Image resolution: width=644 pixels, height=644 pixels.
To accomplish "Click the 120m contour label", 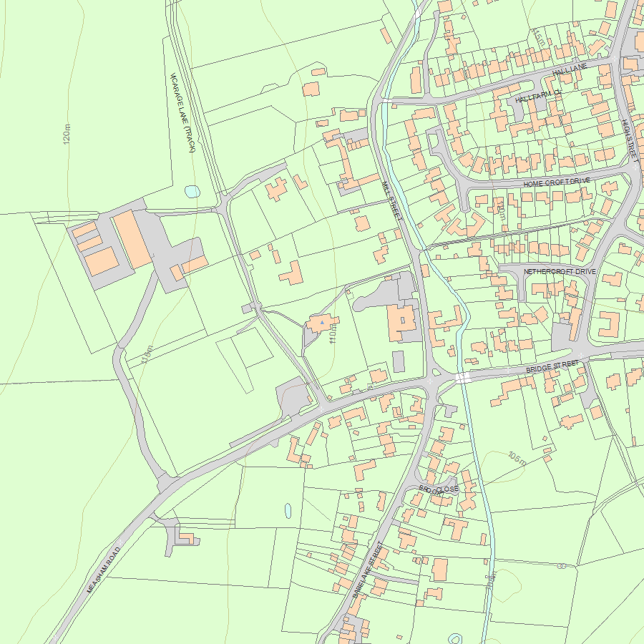I will point(67,134).
